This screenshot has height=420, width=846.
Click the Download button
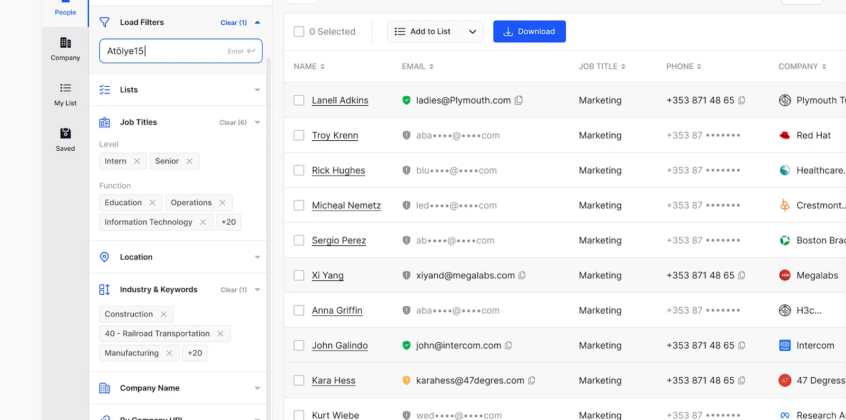pyautogui.click(x=529, y=32)
